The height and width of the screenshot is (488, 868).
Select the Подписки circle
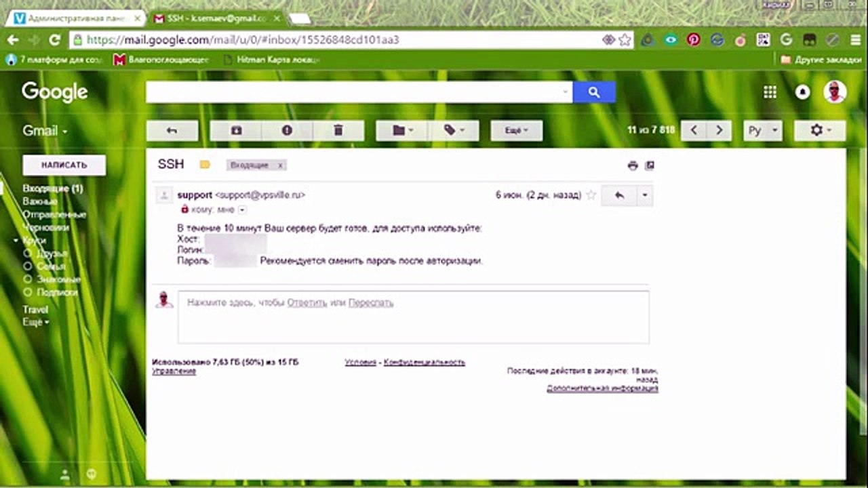point(57,292)
